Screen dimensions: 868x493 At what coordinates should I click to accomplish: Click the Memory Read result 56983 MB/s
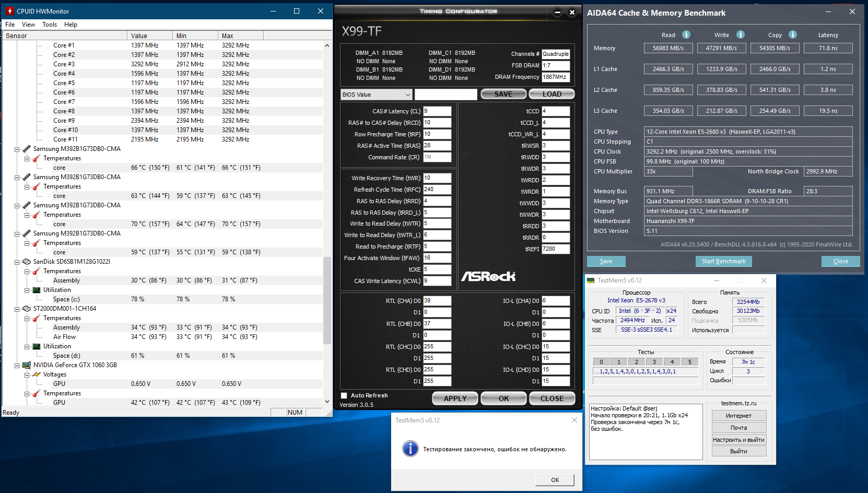[x=668, y=48]
